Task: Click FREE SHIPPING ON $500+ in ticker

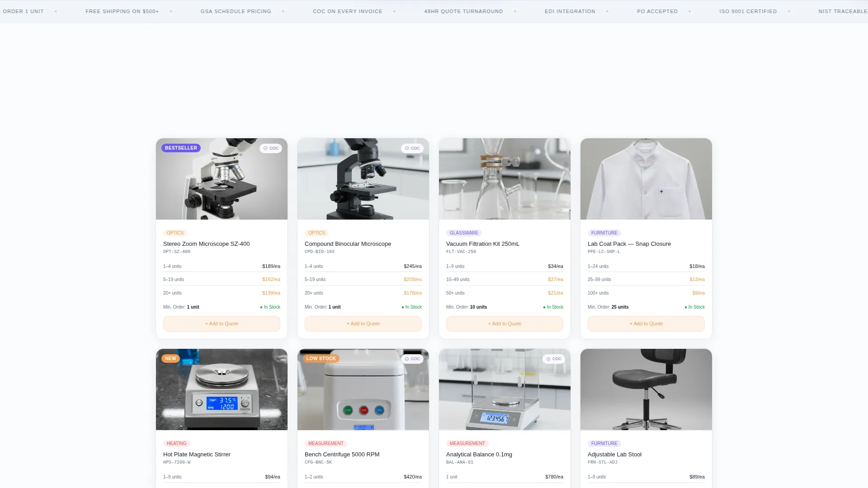Action: [122, 11]
